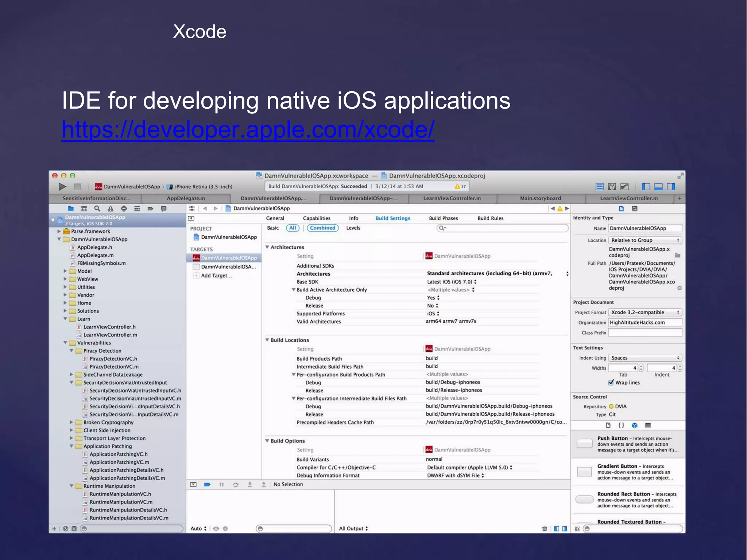Click the yellow warning icon in jump bar
This screenshot has height=560, width=747.
[560, 209]
